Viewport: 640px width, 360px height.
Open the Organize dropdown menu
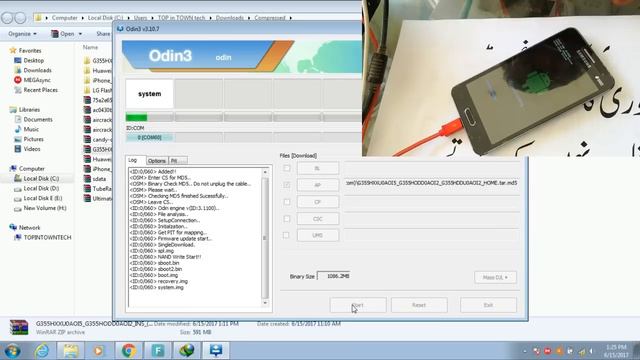[22, 34]
